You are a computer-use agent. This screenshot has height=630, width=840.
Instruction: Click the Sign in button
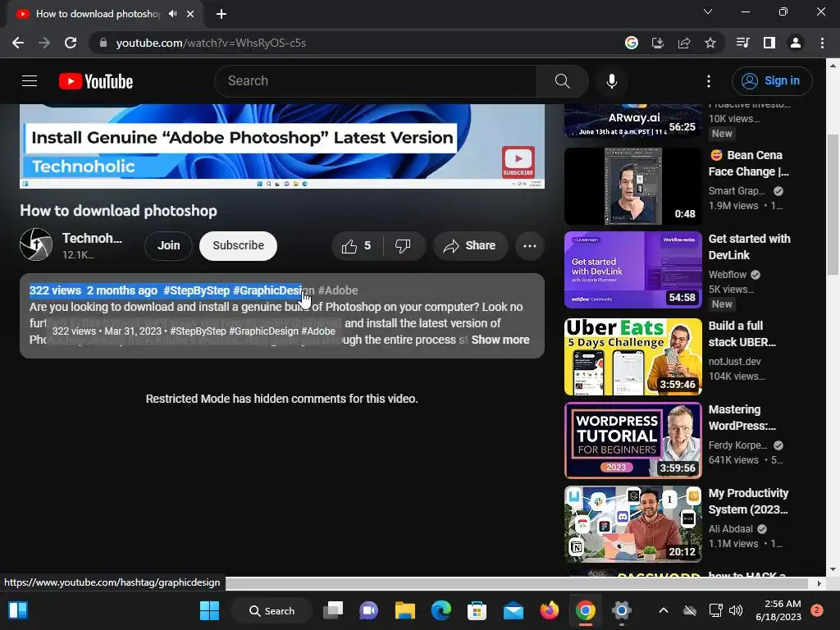point(771,81)
